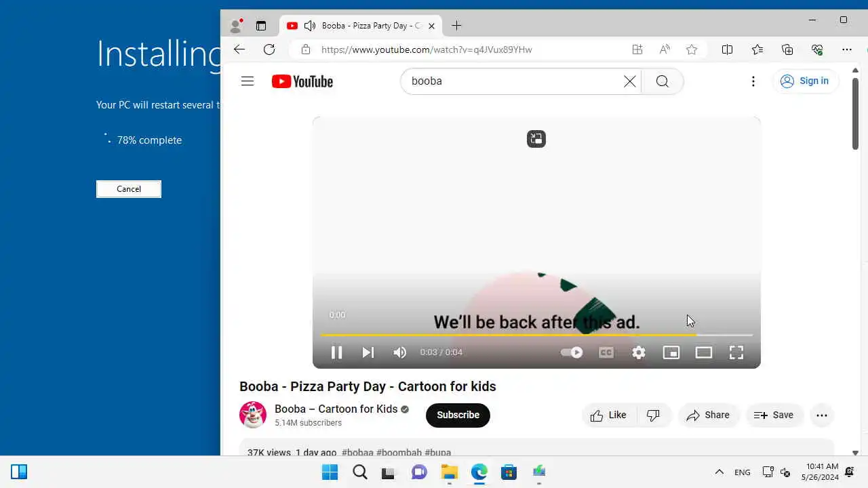
Task: Open more actions ellipsis beside Save
Action: [822, 415]
